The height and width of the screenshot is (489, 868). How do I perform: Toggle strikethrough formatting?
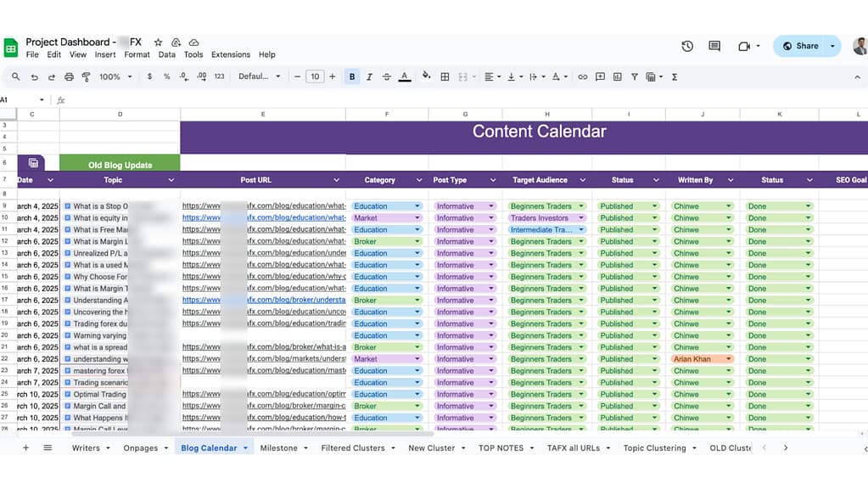(x=388, y=76)
